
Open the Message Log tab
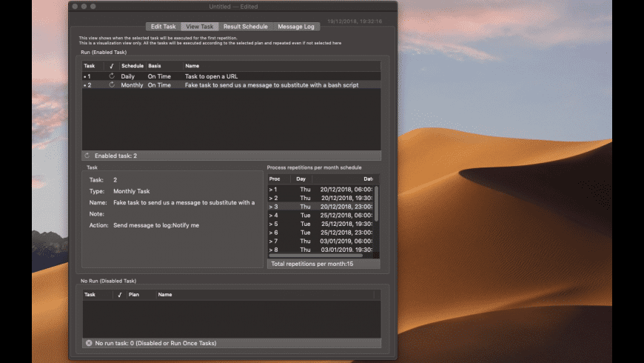[x=295, y=27]
